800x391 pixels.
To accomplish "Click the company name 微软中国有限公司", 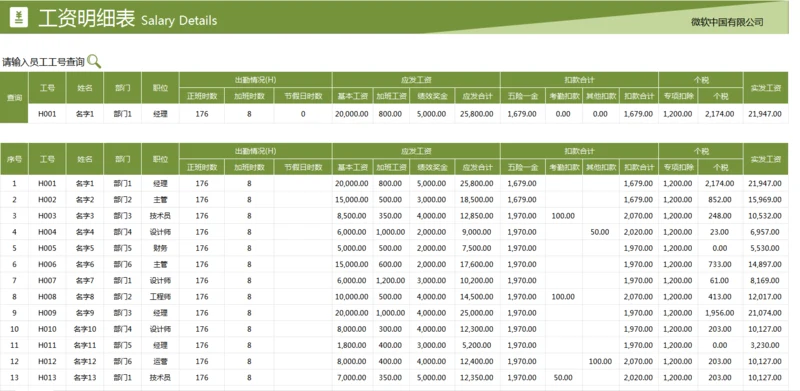I will click(727, 22).
